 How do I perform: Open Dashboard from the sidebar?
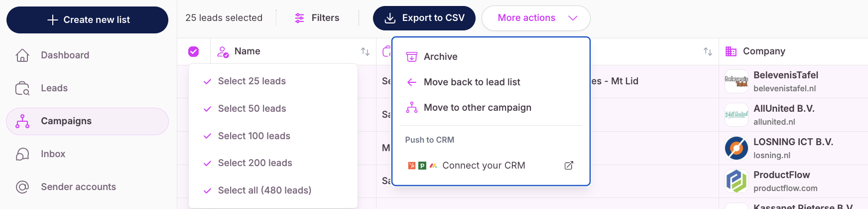(x=87, y=55)
